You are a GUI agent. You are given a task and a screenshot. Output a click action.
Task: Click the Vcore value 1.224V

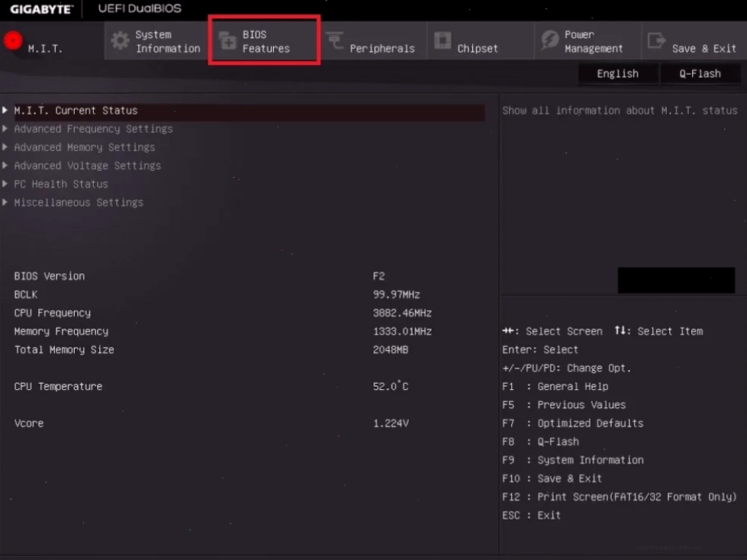(391, 423)
